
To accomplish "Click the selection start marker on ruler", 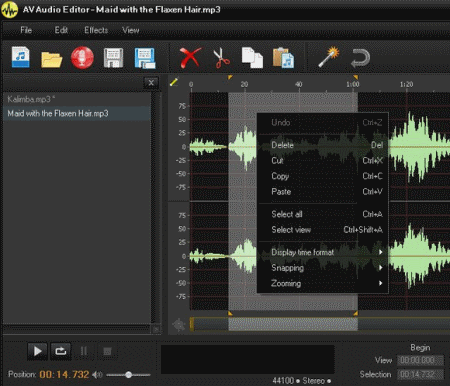I will 230,77.
